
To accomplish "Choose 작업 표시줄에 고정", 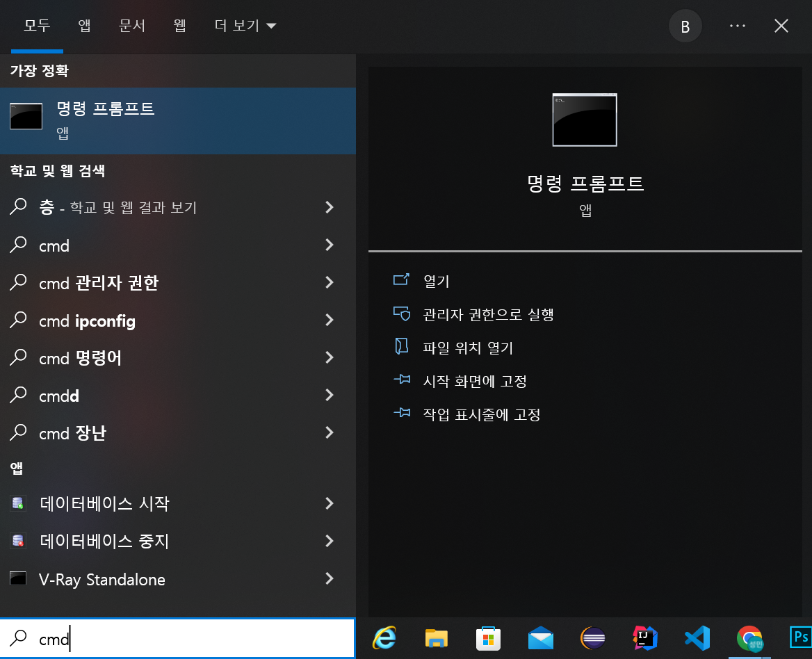I will point(482,414).
